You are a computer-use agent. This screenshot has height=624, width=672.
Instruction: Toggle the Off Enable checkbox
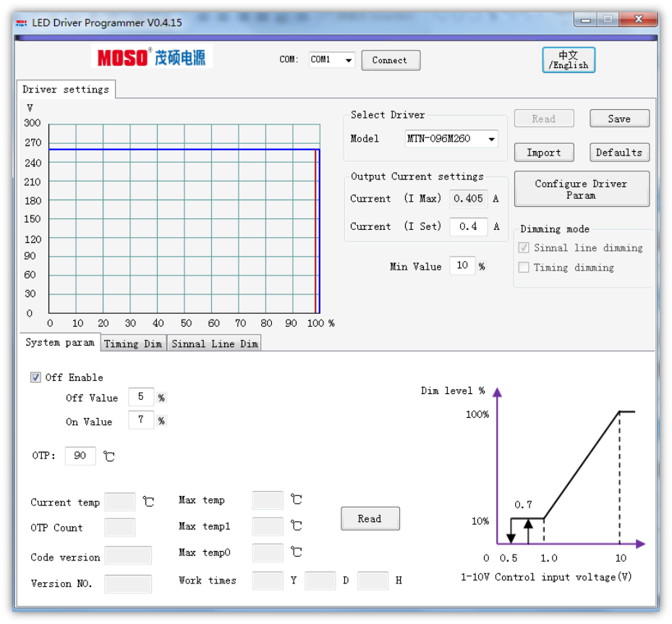pos(35,377)
